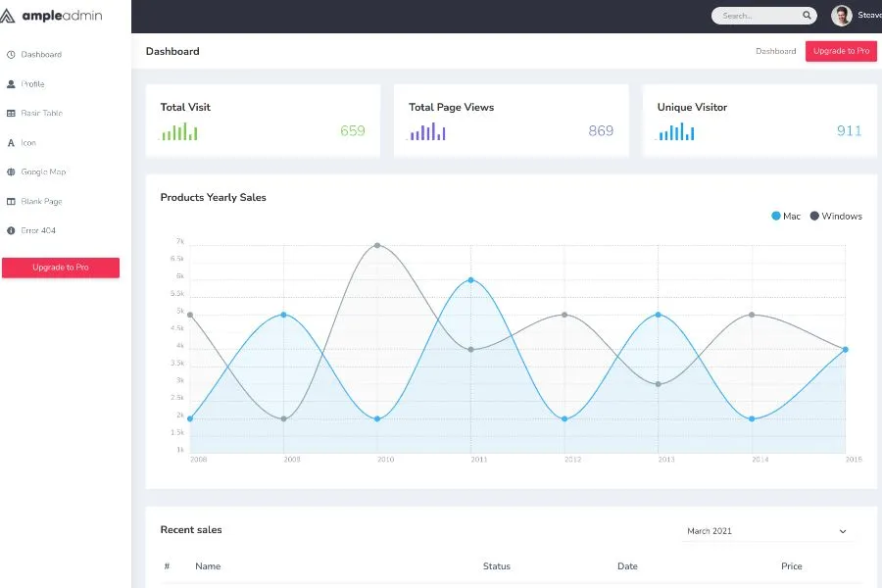Open the Basic Table sidebar menu item
The height and width of the screenshot is (588, 882).
point(41,114)
